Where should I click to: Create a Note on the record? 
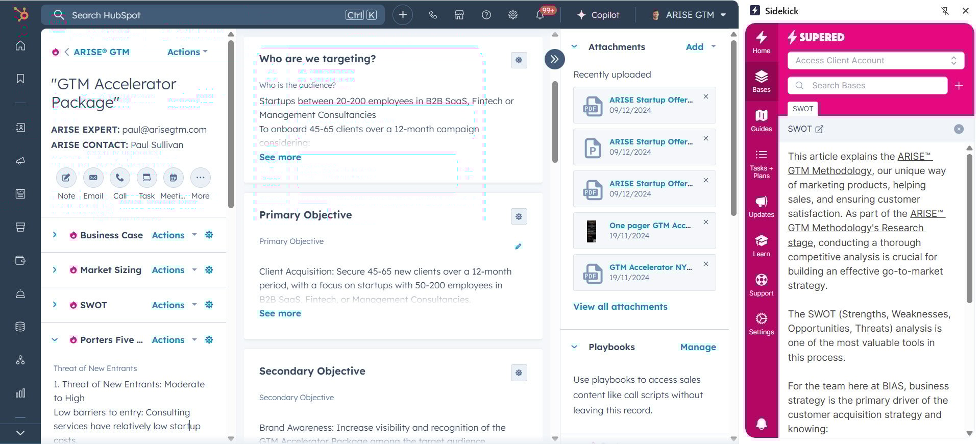(x=66, y=178)
